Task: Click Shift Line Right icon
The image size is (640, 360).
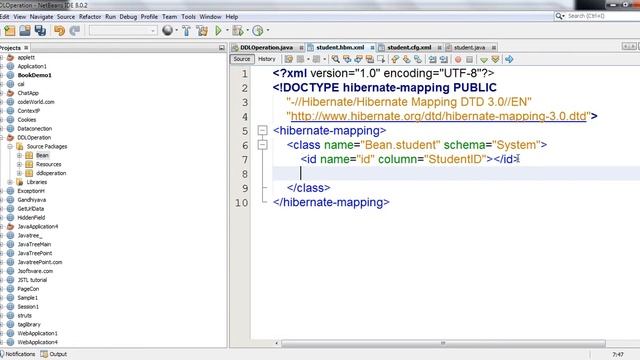Action: [x=444, y=59]
